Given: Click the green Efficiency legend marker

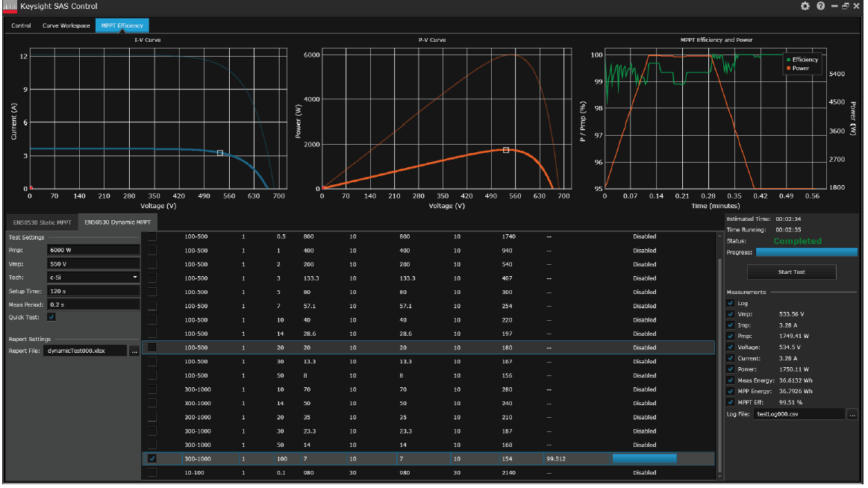Looking at the screenshot, I should [x=788, y=60].
